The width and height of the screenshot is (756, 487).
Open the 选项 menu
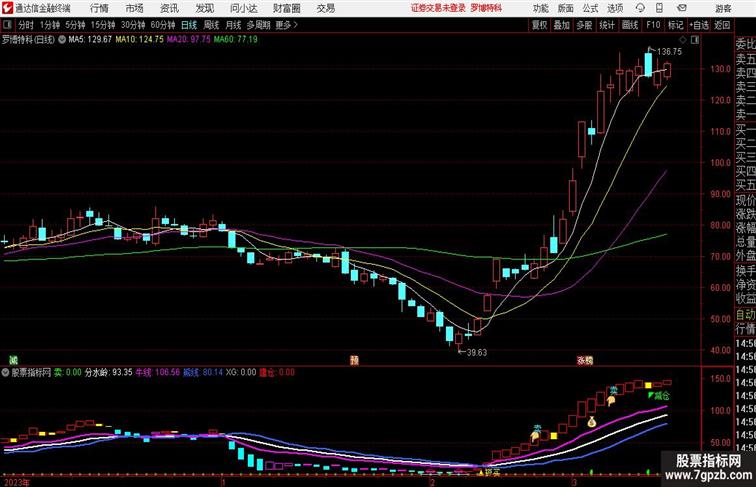click(615, 8)
